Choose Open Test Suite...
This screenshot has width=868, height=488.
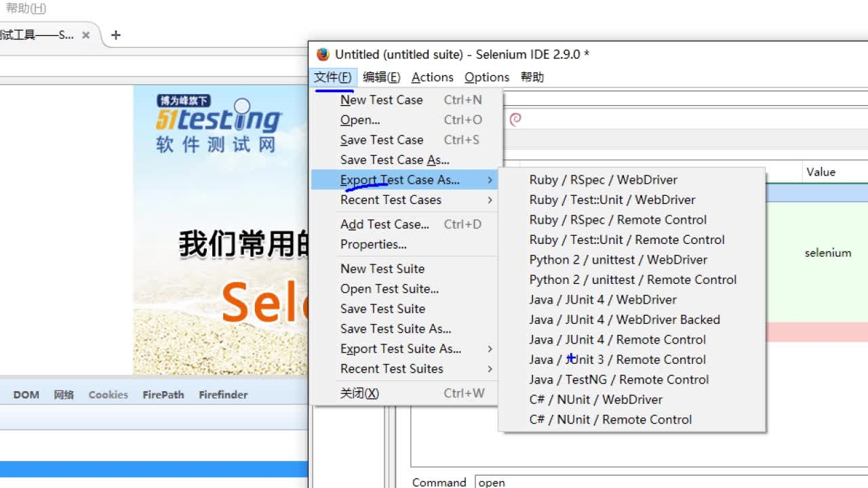(x=406, y=289)
